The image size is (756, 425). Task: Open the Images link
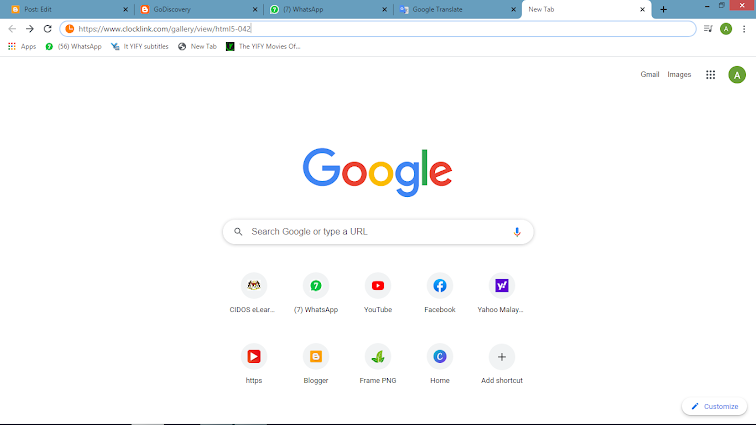click(x=679, y=75)
